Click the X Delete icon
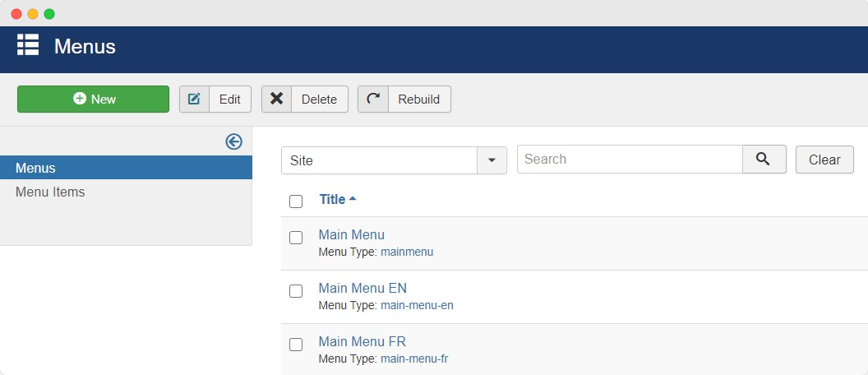Screen dimensions: 868x375 pos(276,99)
